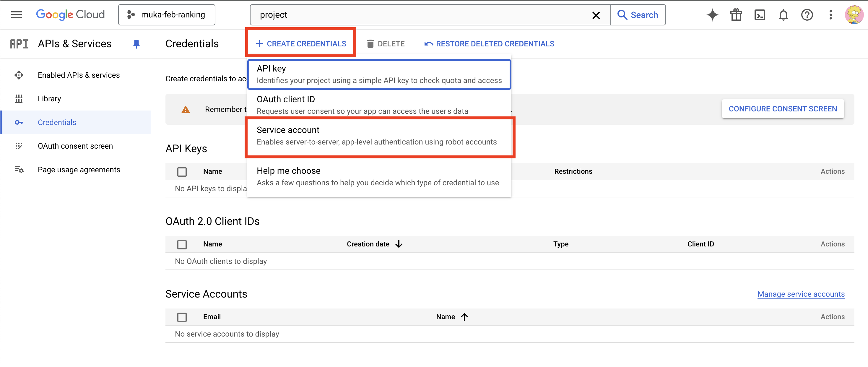
Task: Open the help question mark icon
Action: click(807, 15)
